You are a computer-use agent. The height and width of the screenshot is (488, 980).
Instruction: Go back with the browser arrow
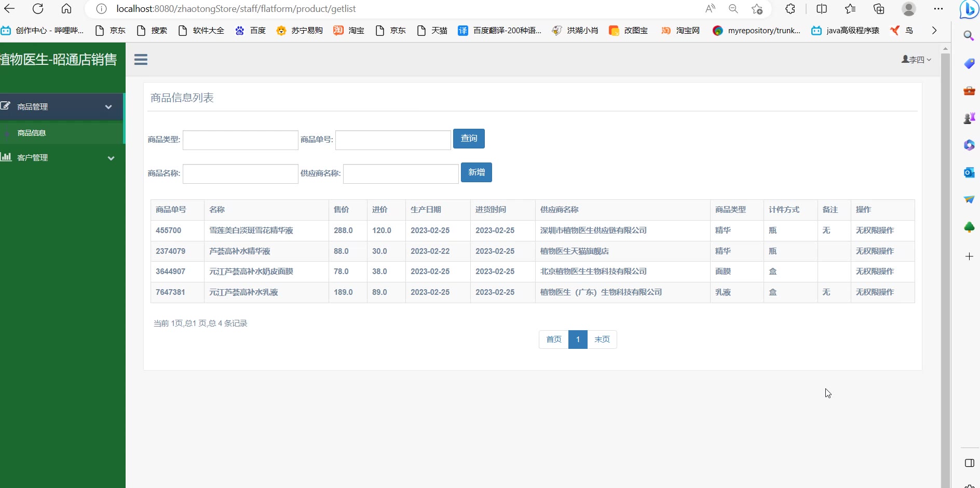[x=9, y=9]
